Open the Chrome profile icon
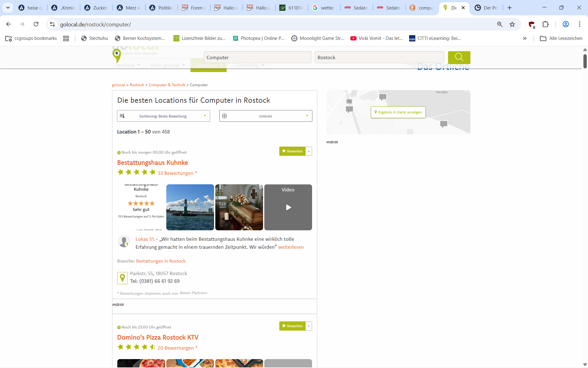The image size is (588, 368). tap(566, 24)
